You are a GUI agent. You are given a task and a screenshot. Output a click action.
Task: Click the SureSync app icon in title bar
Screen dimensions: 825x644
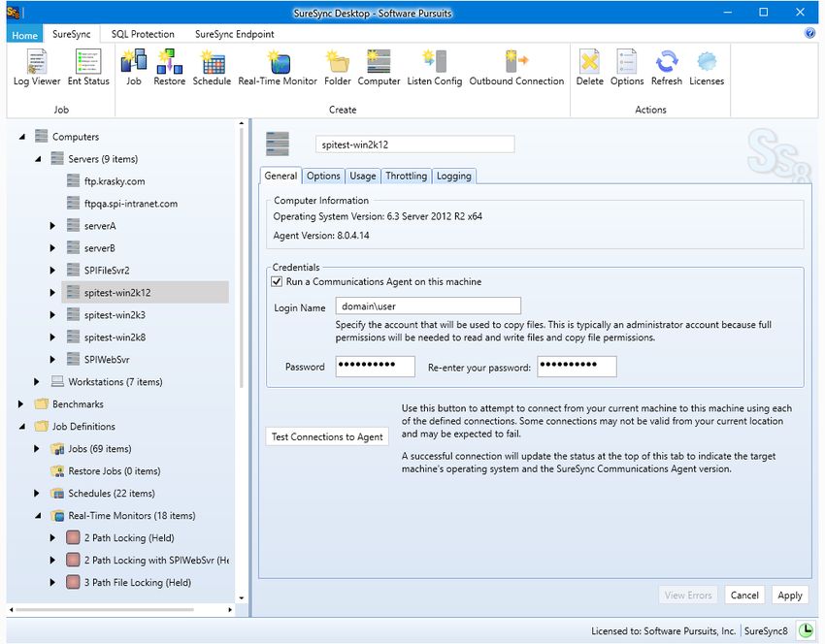point(14,12)
